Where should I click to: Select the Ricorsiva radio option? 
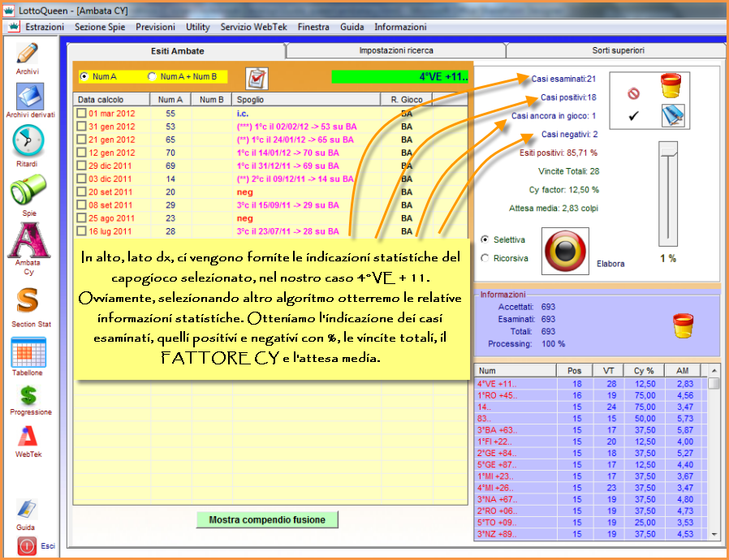tap(485, 258)
